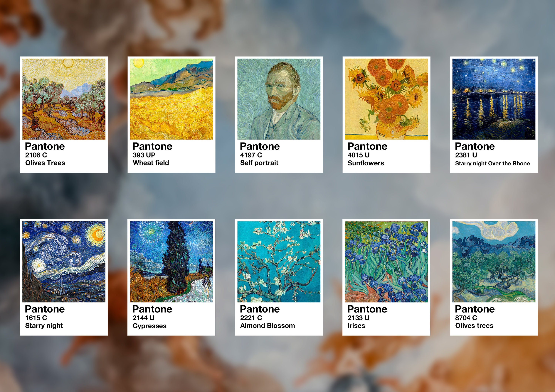Select the Wheat field painting image

point(171,99)
